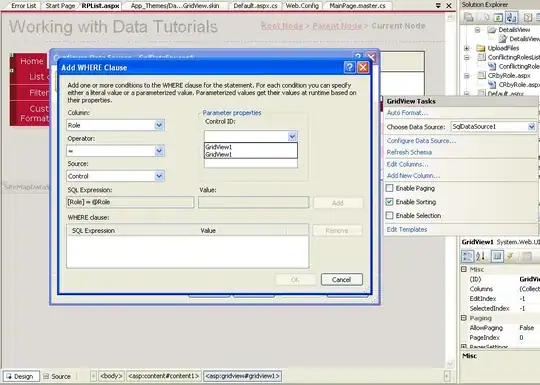Expand the UploadFiles folder node
540x385 pixels.
coord(467,48)
